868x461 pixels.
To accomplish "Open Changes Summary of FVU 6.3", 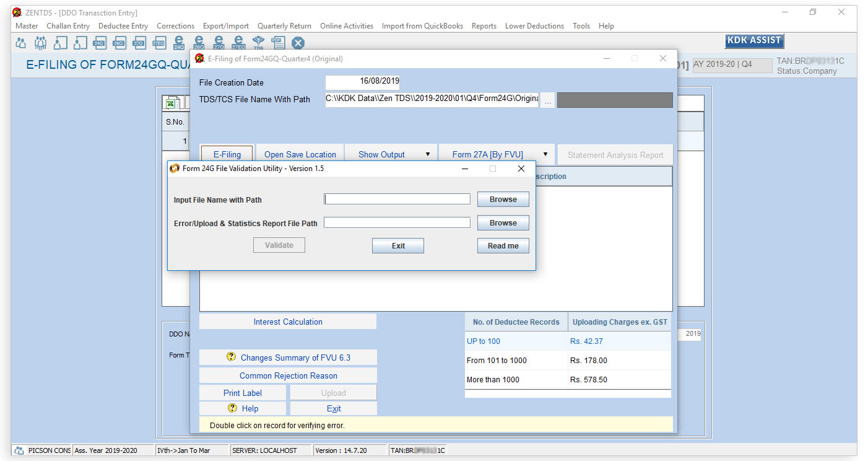I will [288, 358].
